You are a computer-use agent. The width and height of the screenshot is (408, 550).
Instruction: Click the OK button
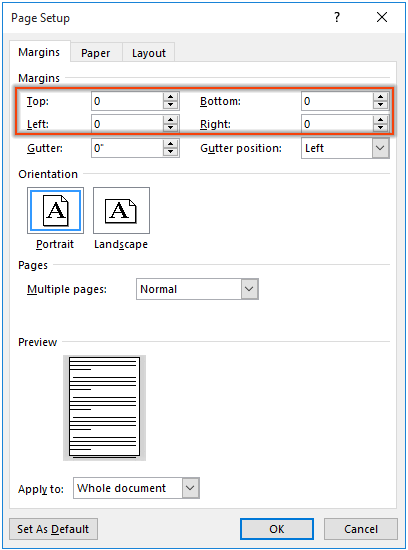tap(277, 529)
